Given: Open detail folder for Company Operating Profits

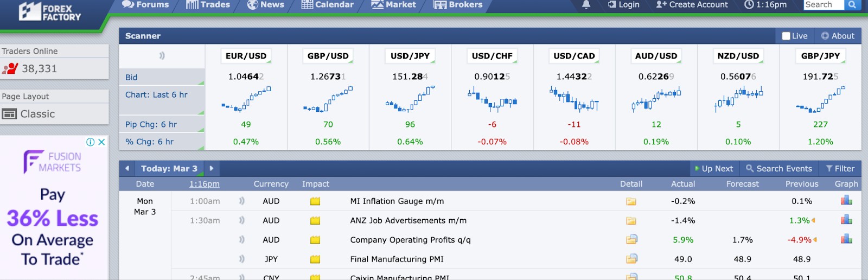Looking at the screenshot, I should point(631,239).
